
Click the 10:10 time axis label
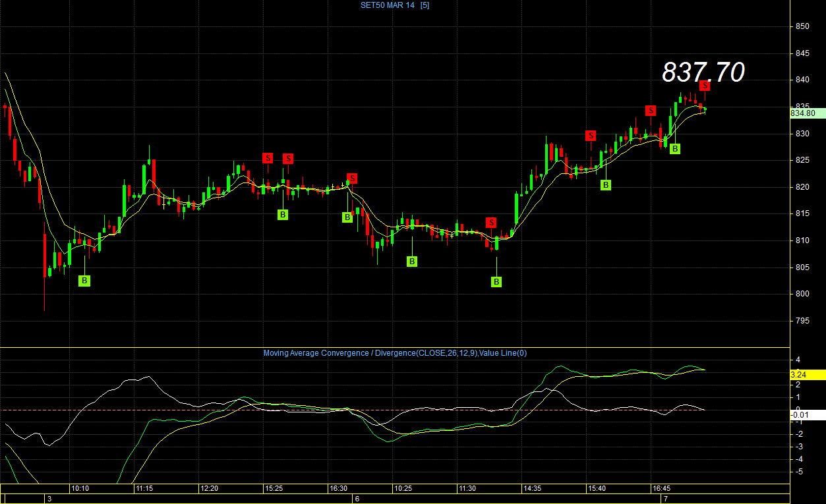click(x=80, y=489)
